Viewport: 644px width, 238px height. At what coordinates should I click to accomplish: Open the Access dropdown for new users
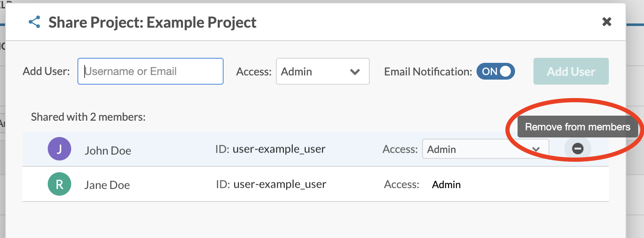322,72
